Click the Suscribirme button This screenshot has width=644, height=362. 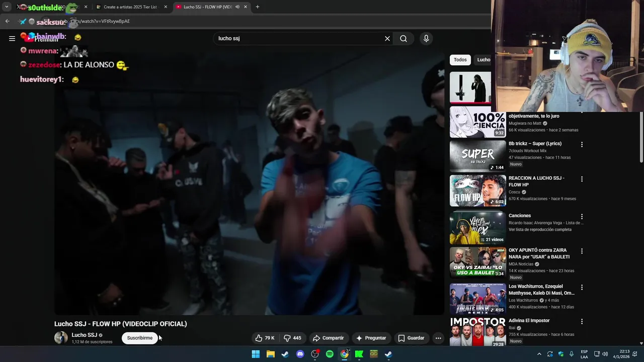(x=139, y=338)
